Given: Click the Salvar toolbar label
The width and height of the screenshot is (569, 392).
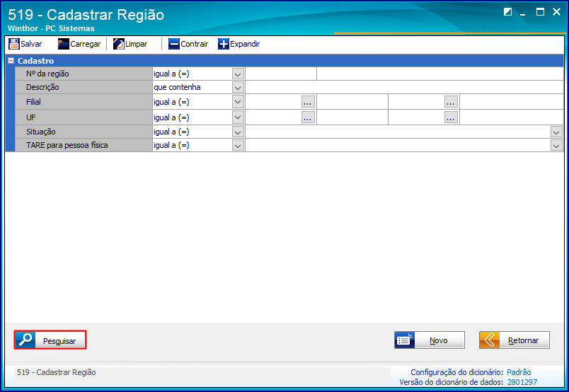Looking at the screenshot, I should [x=31, y=44].
